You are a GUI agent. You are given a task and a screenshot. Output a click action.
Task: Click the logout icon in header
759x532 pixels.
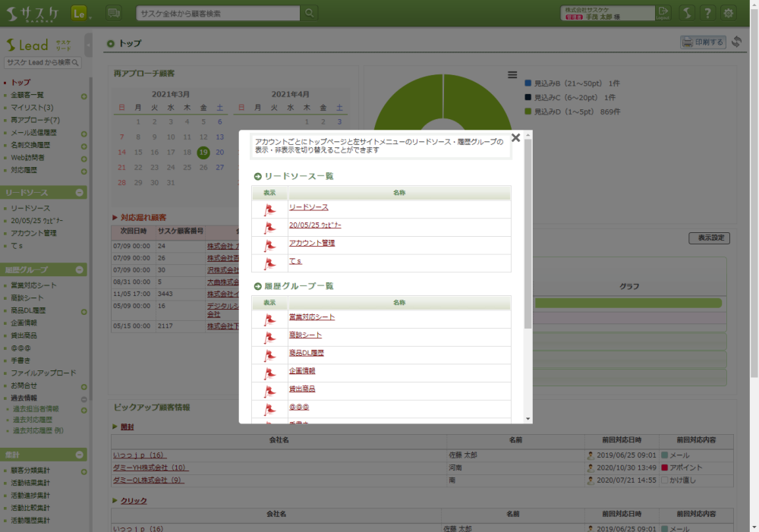[x=664, y=13]
